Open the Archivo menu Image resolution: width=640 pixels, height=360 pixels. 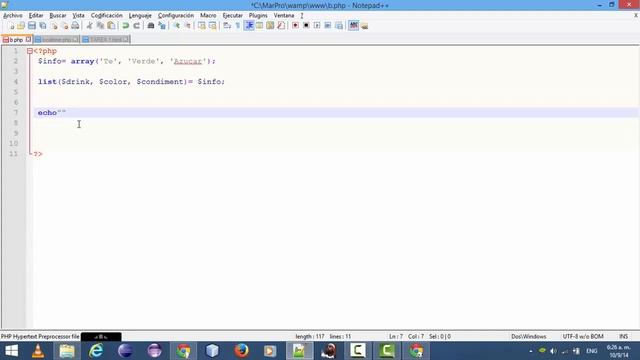[x=13, y=16]
